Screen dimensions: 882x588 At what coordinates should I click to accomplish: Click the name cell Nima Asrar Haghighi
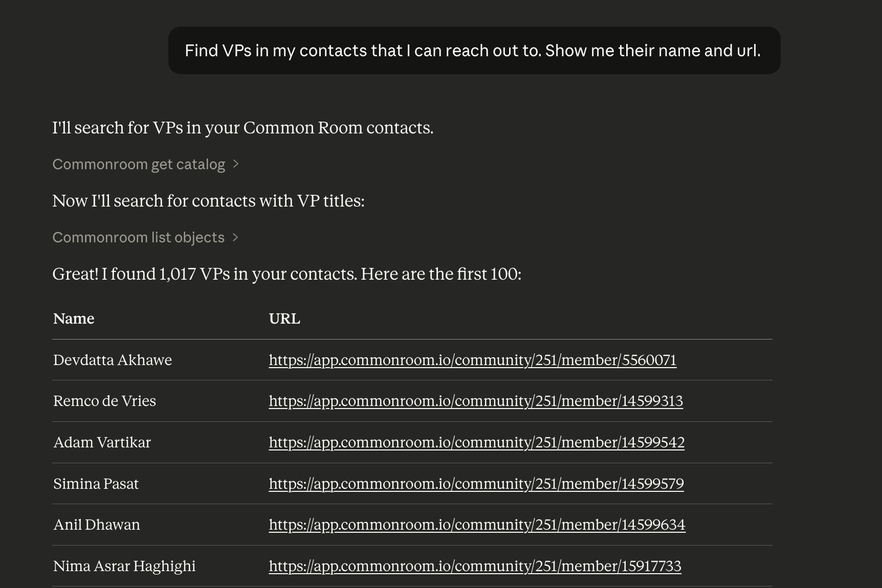point(124,566)
